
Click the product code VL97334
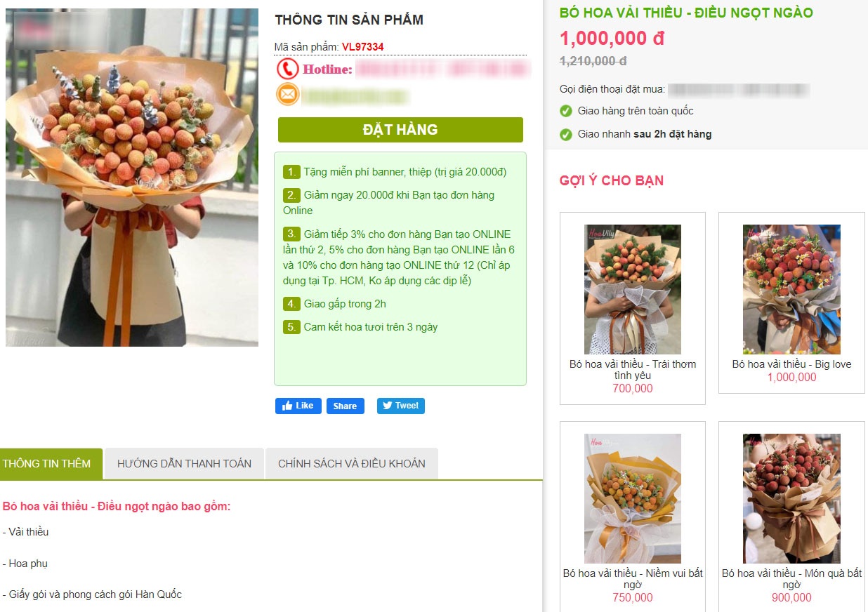[363, 47]
